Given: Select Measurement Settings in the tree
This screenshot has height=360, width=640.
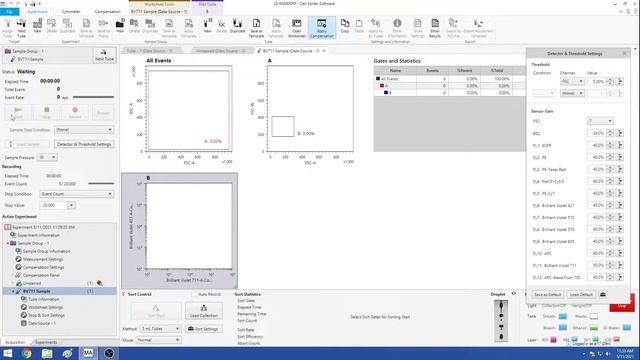Looking at the screenshot, I should [x=43, y=259].
